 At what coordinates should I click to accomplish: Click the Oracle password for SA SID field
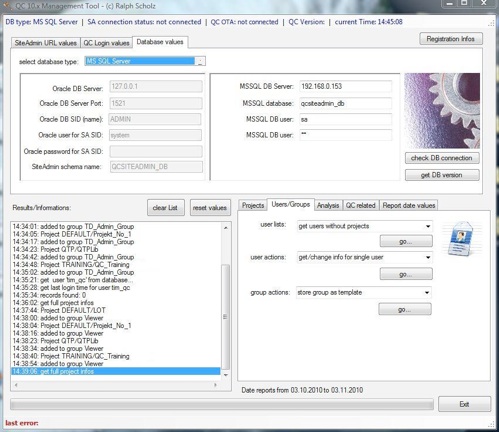tap(156, 151)
